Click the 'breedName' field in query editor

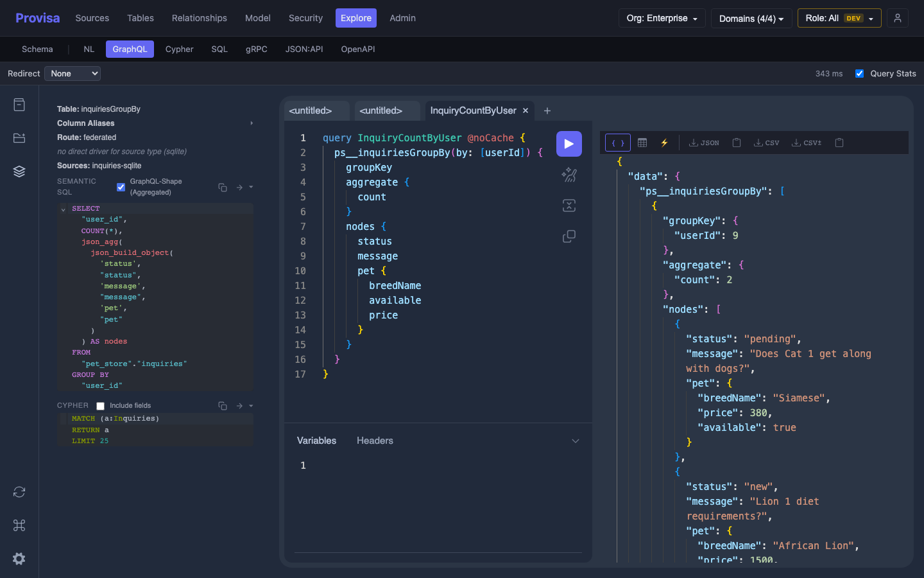[395, 286]
